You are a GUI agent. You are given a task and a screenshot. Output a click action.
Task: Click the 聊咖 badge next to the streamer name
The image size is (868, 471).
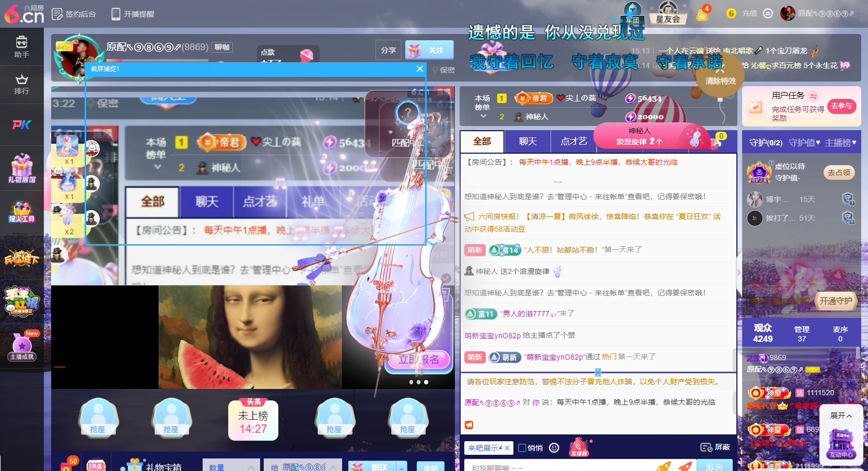(222, 47)
